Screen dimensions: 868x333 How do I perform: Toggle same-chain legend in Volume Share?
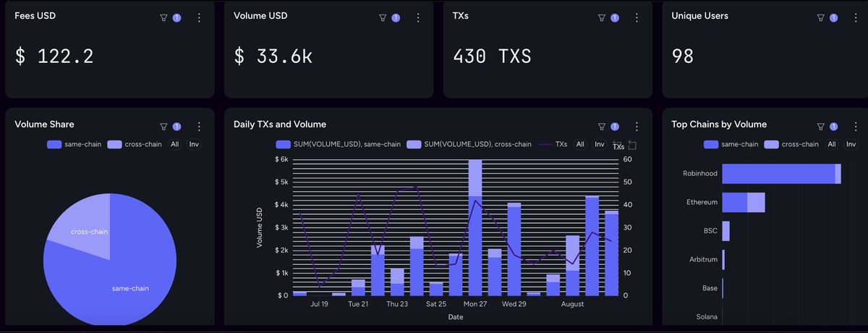pyautogui.click(x=74, y=144)
